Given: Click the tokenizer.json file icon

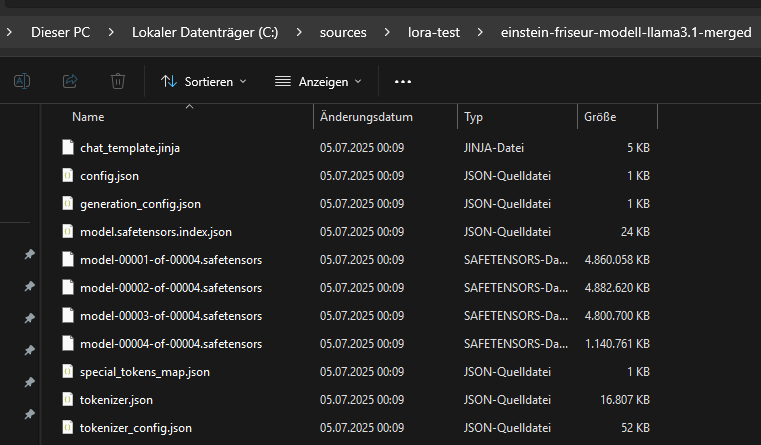Looking at the screenshot, I should (x=67, y=400).
